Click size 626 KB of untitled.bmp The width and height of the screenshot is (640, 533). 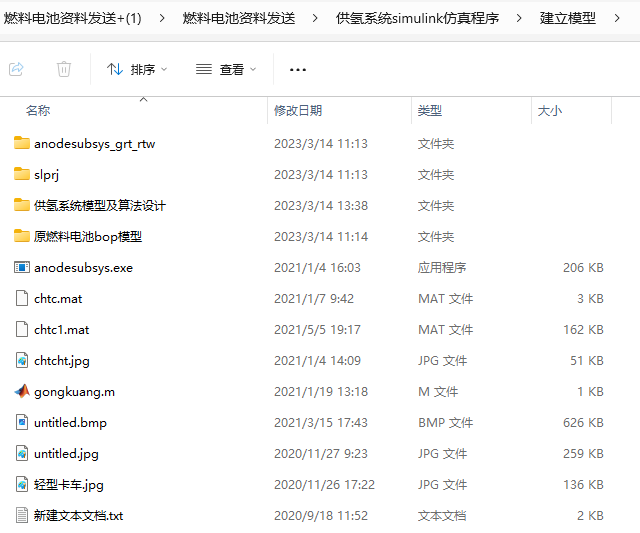583,423
